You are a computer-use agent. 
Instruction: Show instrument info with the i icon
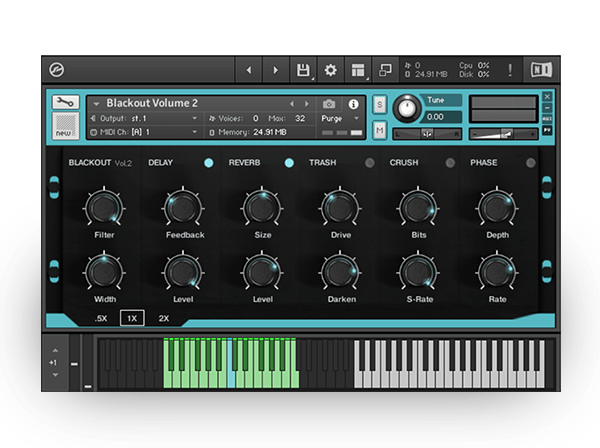[x=353, y=104]
